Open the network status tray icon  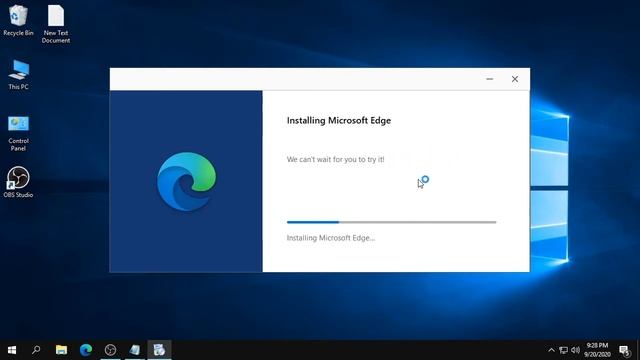click(564, 350)
